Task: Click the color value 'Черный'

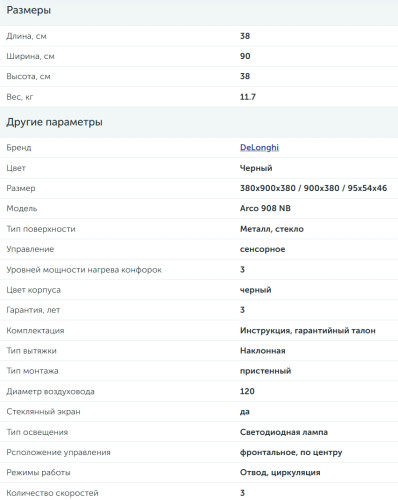Action: [x=256, y=168]
